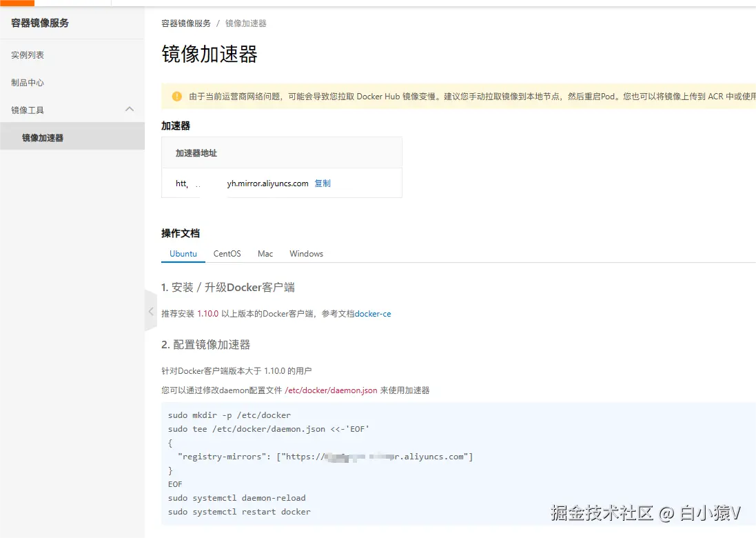This screenshot has width=756, height=538.
Task: Open the Mac instructions tab
Action: tap(265, 253)
